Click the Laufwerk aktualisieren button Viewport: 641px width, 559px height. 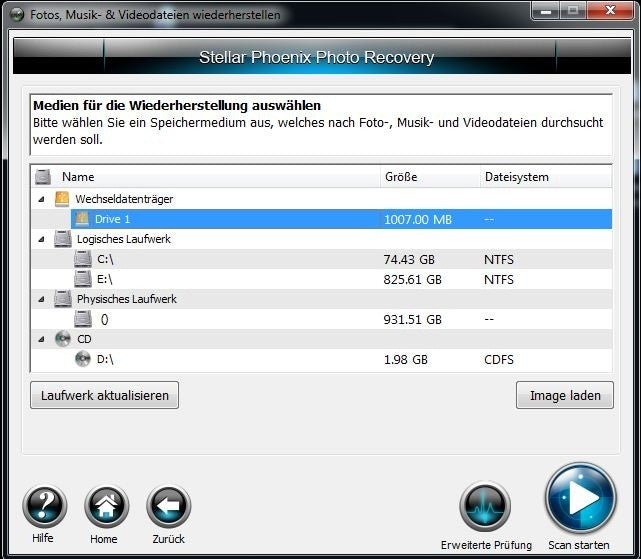104,395
